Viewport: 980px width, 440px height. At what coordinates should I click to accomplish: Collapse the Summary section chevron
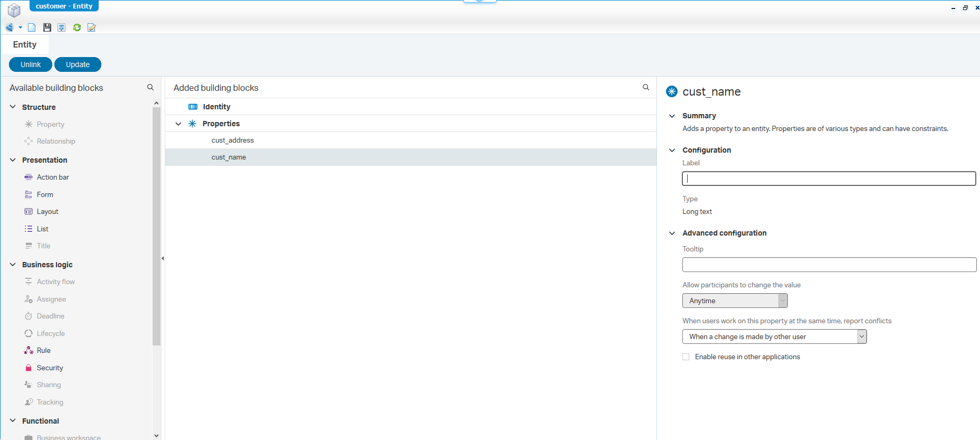[x=672, y=116]
